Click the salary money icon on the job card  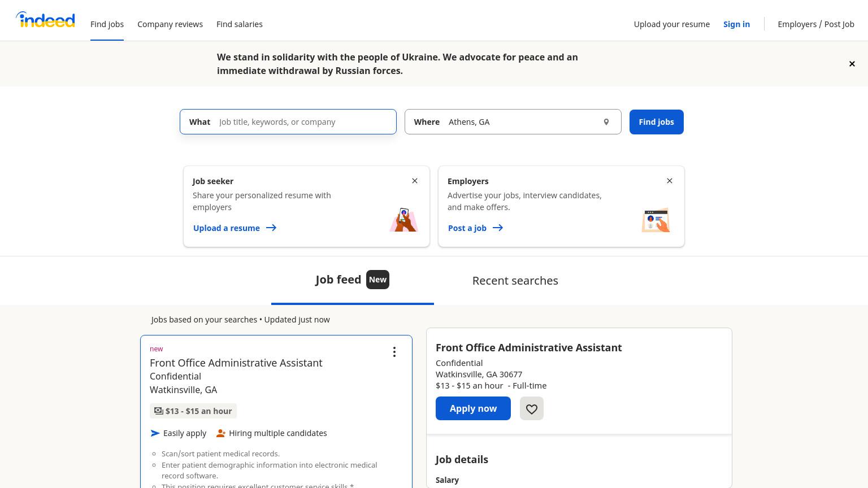tap(159, 411)
